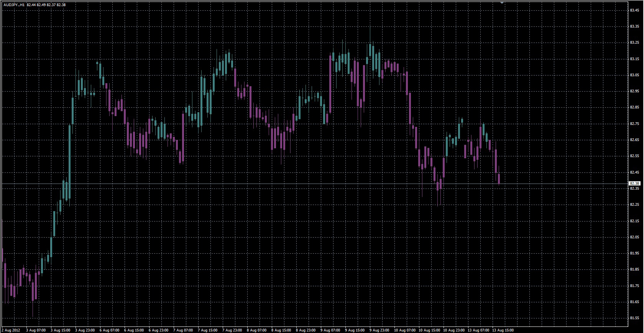Viewport: 644px width, 333px height.
Task: Click the 83.05 price scale label
Action: (634, 75)
